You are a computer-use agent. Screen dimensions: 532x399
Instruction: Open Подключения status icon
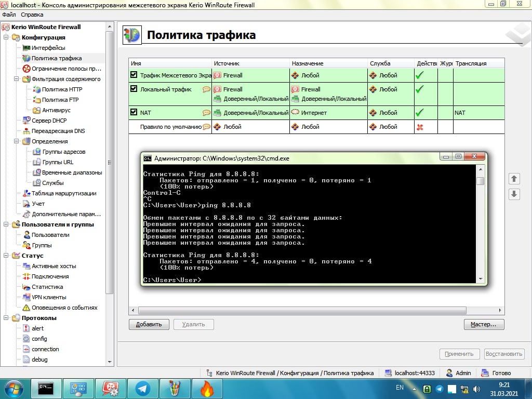26,276
